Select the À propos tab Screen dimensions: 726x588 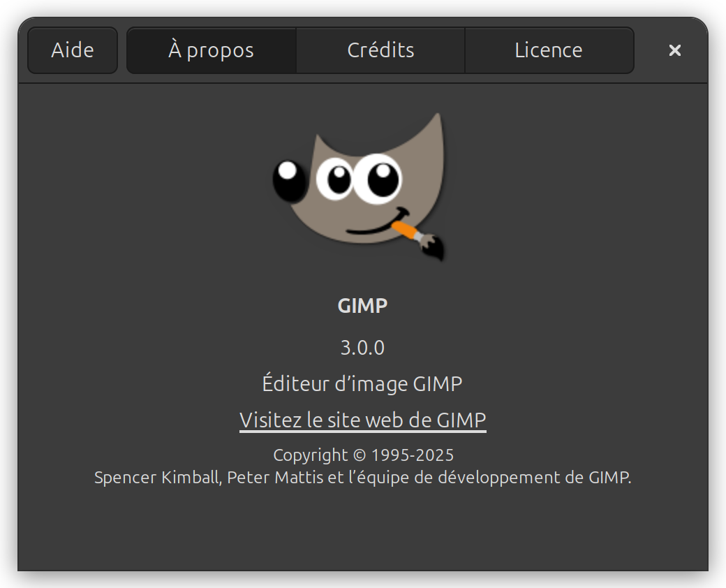pyautogui.click(x=211, y=50)
